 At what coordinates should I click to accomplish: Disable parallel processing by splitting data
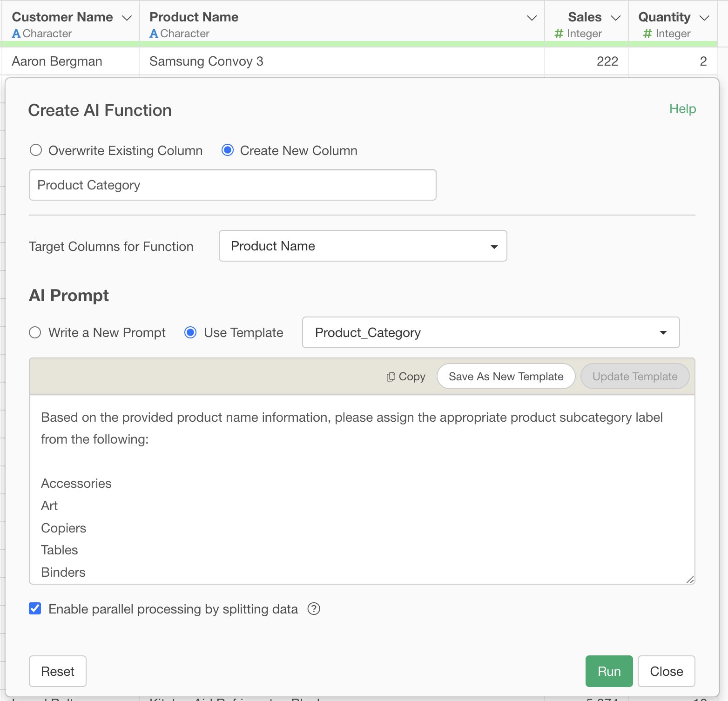pyautogui.click(x=35, y=609)
